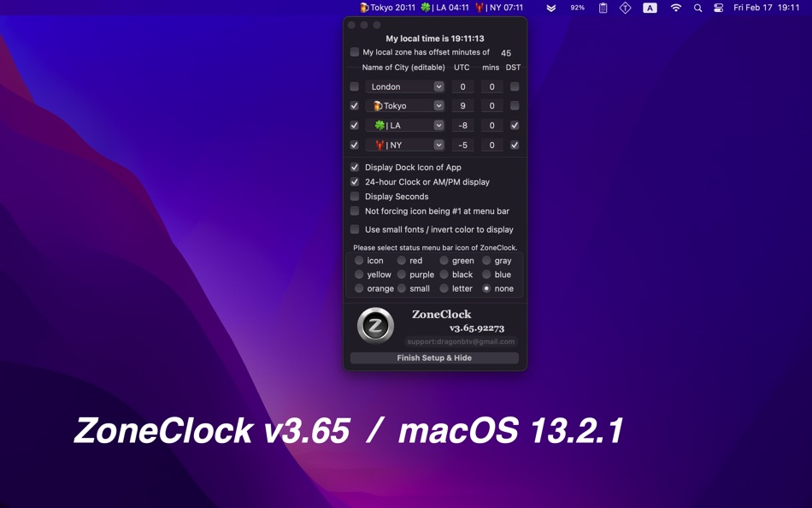Edit LA UTC offset field
The image size is (812, 508).
point(462,126)
